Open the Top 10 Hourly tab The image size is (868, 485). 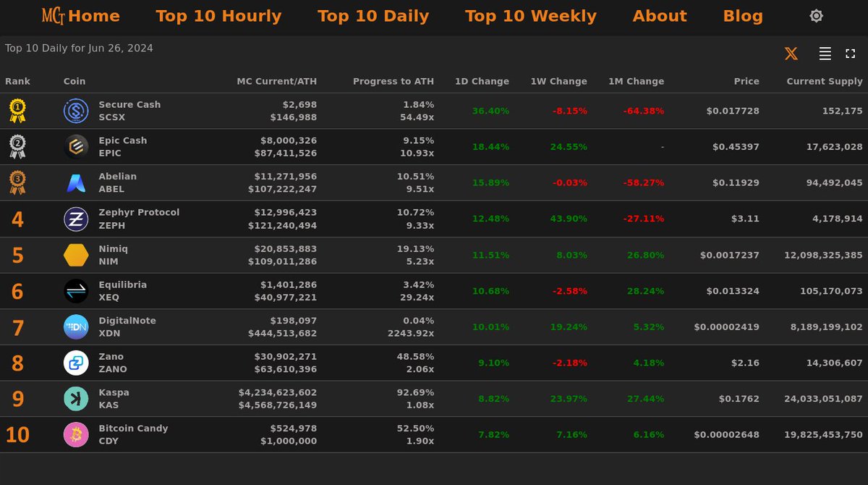tap(218, 16)
